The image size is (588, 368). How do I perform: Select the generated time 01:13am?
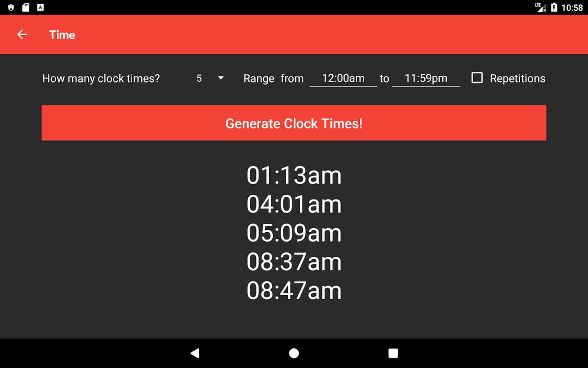pyautogui.click(x=294, y=175)
